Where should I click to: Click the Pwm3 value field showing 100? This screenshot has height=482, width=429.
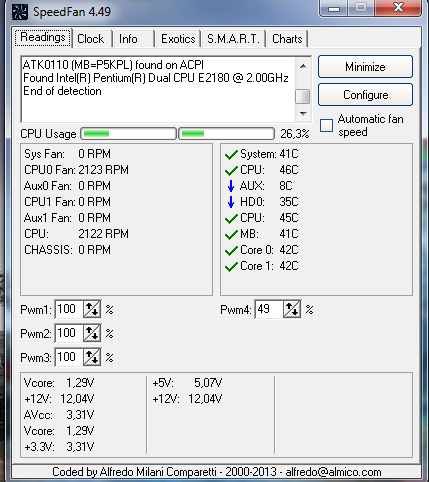[69, 357]
